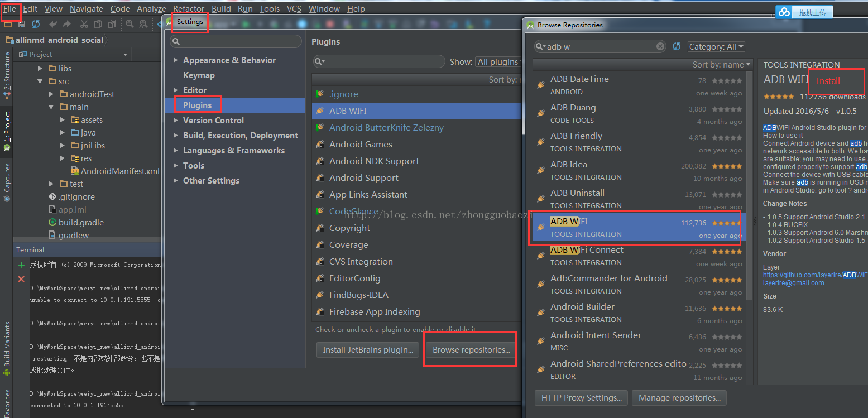
Task: Select Android Intent Sender plugin row
Action: (x=640, y=341)
